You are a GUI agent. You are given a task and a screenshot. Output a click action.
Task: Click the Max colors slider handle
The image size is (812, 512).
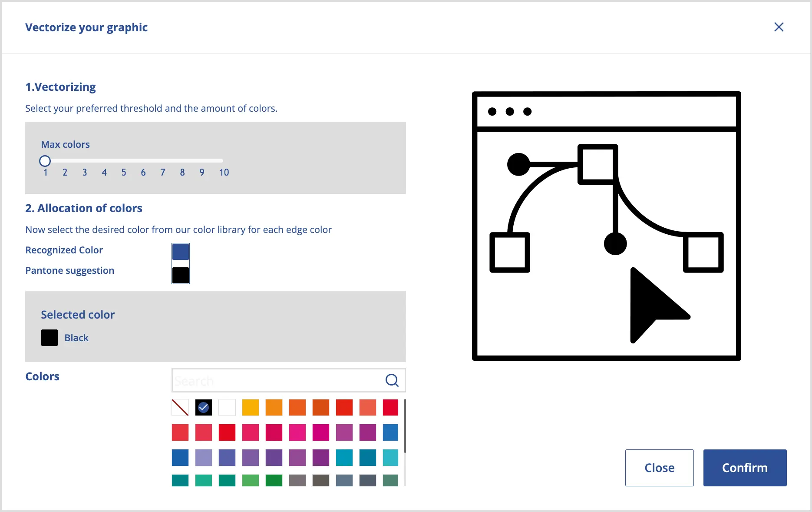tap(45, 161)
